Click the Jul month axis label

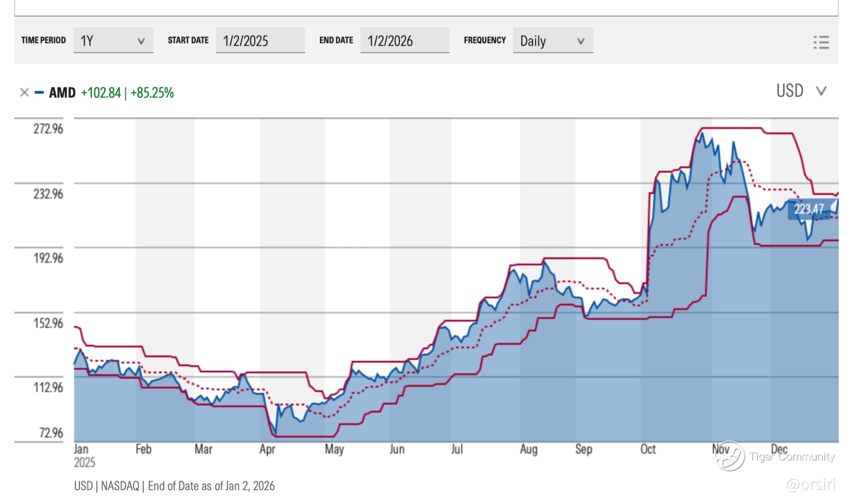click(x=457, y=449)
